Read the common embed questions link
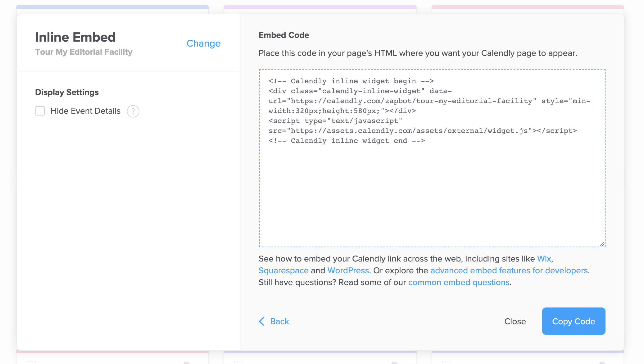Image resolution: width=644 pixels, height=364 pixels. [459, 282]
